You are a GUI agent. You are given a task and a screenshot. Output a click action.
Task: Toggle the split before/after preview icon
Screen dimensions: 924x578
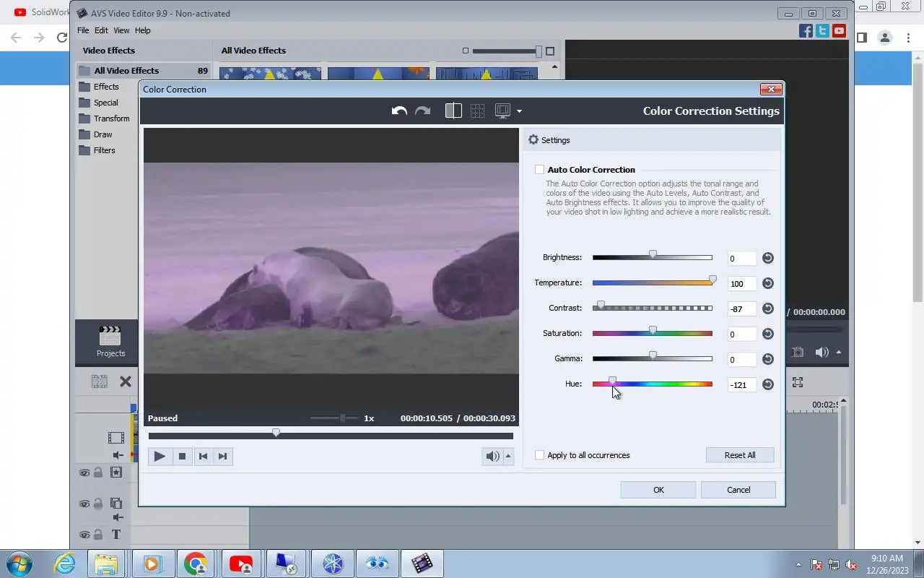(453, 111)
